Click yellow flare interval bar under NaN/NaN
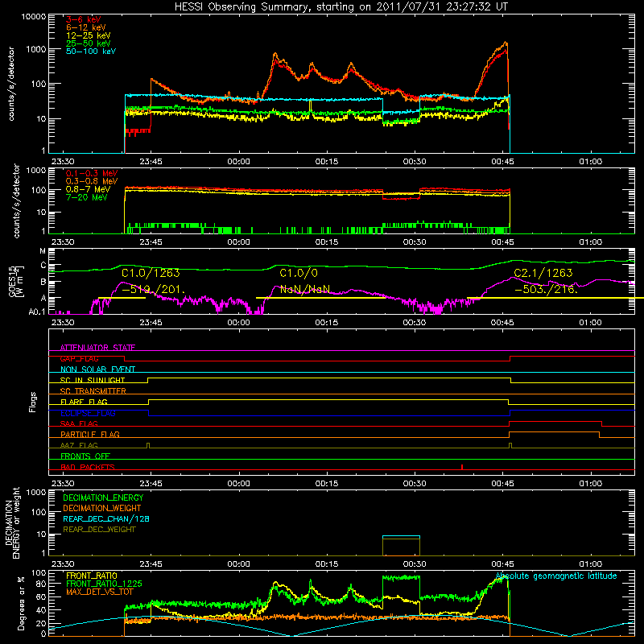Image resolution: width=644 pixels, height=644 pixels. [x=320, y=298]
